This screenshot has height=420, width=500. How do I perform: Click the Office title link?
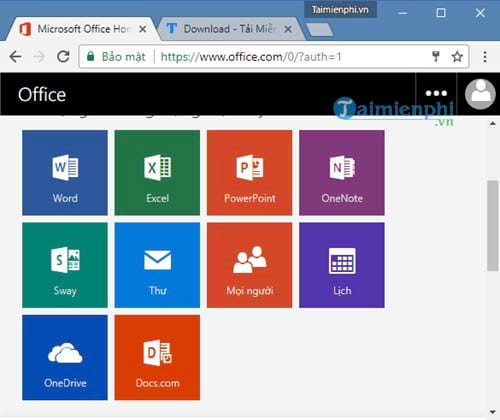coord(42,95)
